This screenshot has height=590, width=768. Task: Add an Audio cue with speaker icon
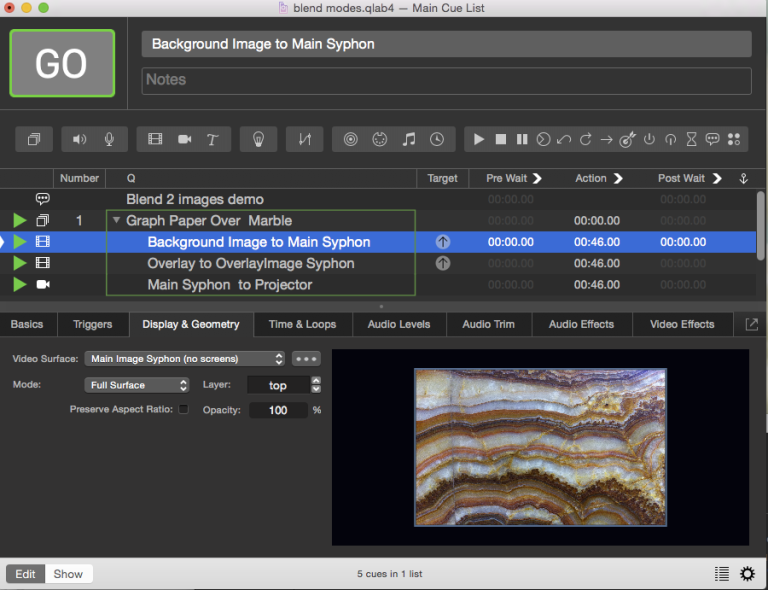(80, 139)
